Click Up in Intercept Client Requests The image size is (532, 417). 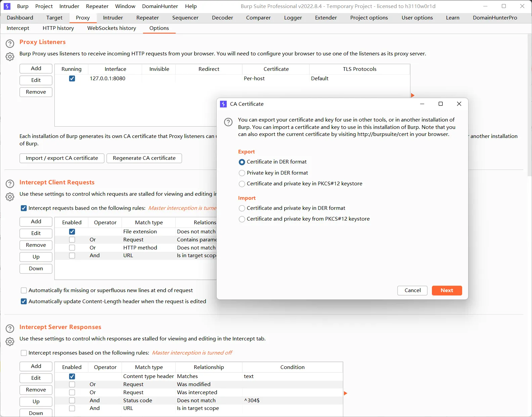[36, 257]
